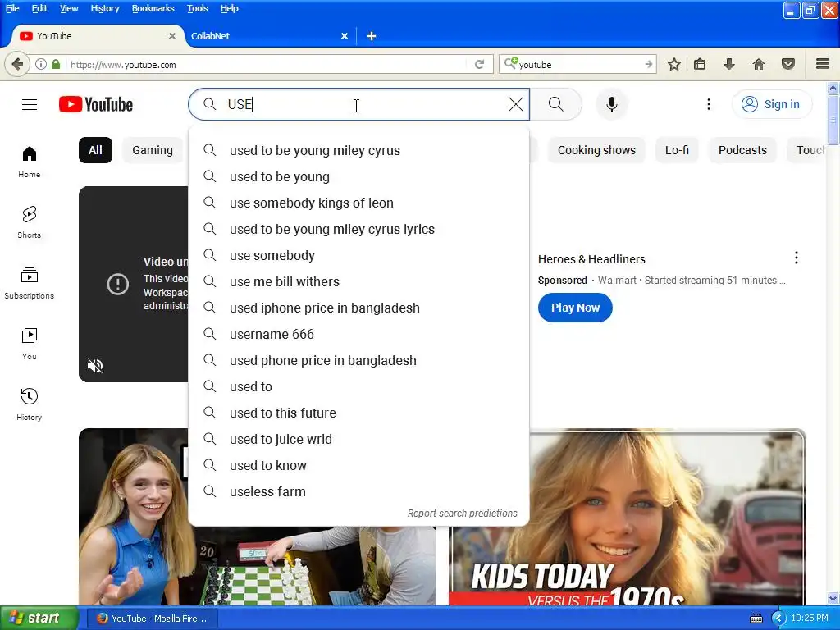
Task: Clear the search text with the X
Action: 515,104
